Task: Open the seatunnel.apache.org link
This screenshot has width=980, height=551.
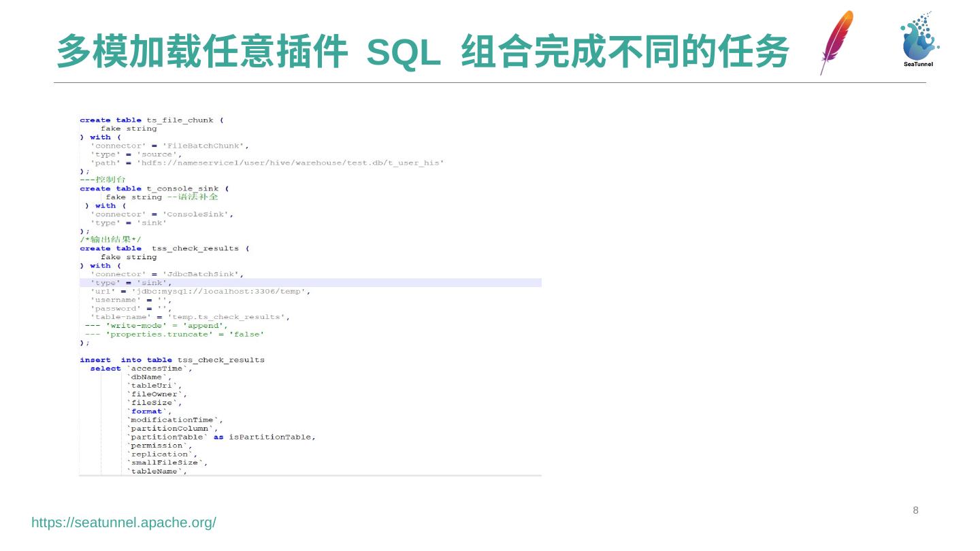Action: coord(124,522)
